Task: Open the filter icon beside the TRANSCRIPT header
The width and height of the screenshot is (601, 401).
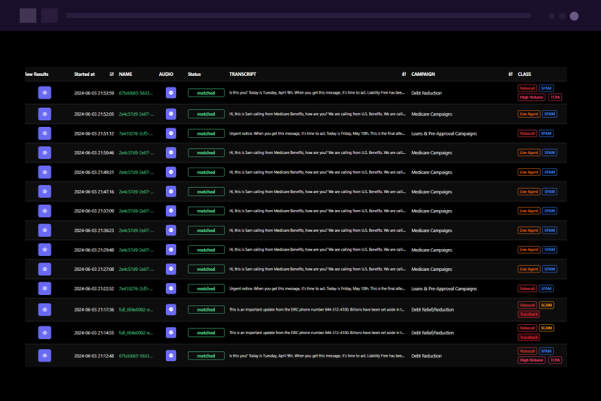Action: pyautogui.click(x=403, y=74)
